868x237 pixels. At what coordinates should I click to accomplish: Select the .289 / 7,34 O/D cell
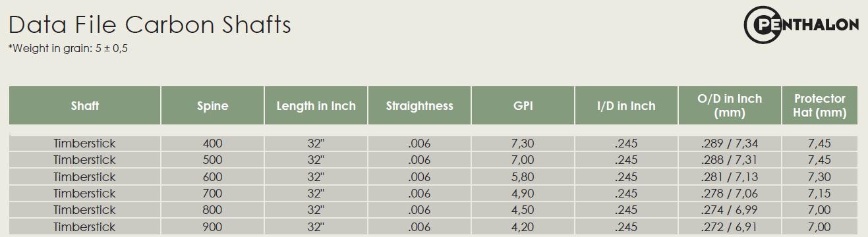(x=730, y=144)
